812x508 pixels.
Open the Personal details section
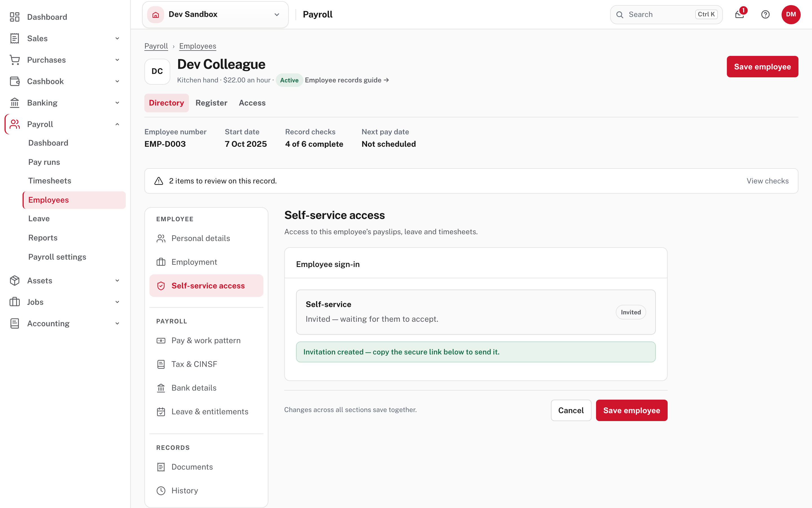206,238
